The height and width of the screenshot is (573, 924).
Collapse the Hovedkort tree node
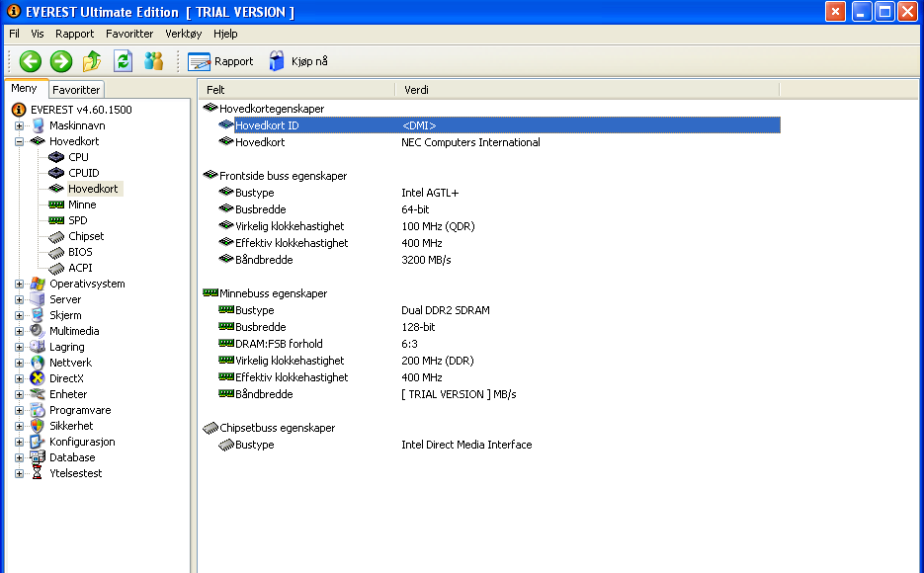tap(19, 141)
